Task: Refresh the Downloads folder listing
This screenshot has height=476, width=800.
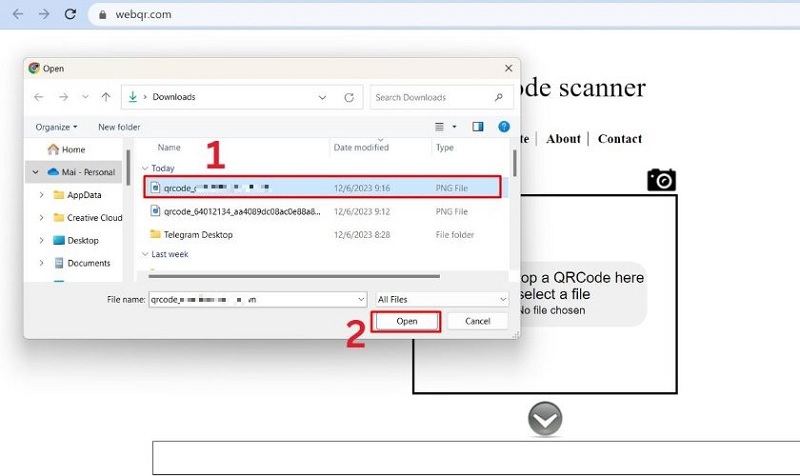Action: (348, 97)
